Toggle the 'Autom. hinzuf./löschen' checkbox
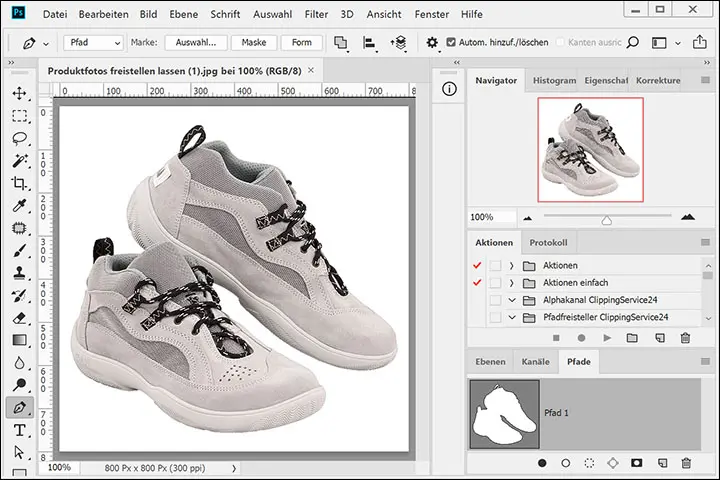The image size is (720, 480). pos(451,43)
